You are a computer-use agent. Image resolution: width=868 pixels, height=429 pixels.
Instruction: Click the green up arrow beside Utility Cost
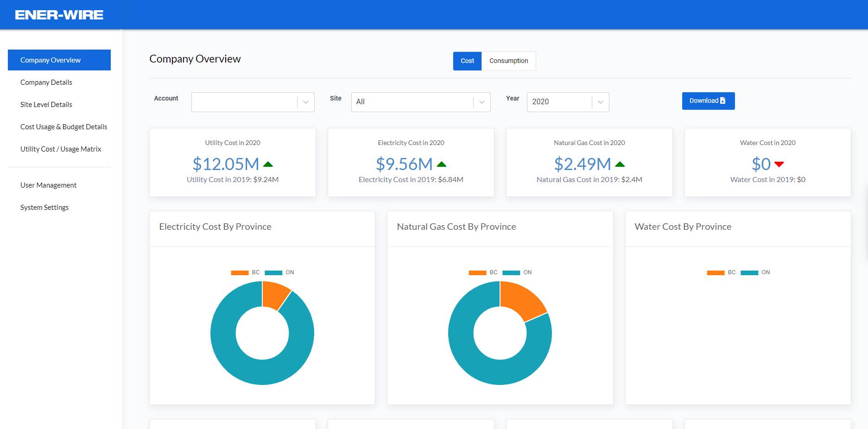click(x=268, y=164)
